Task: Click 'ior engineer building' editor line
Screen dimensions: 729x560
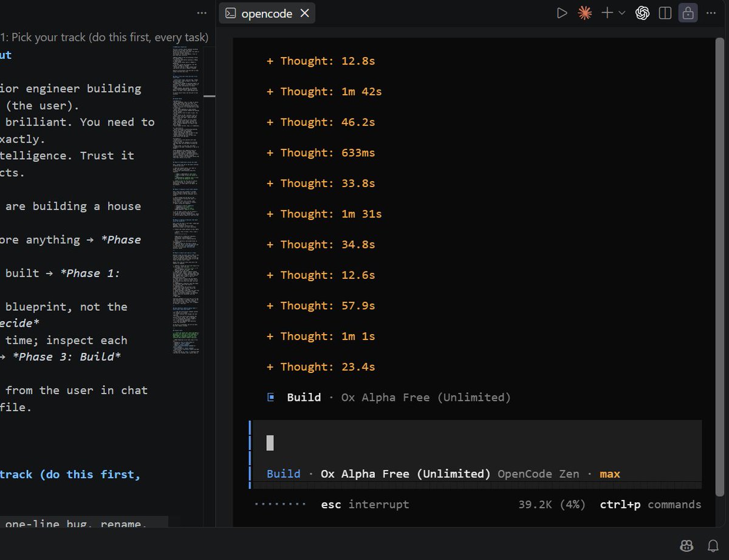Action: click(x=70, y=88)
